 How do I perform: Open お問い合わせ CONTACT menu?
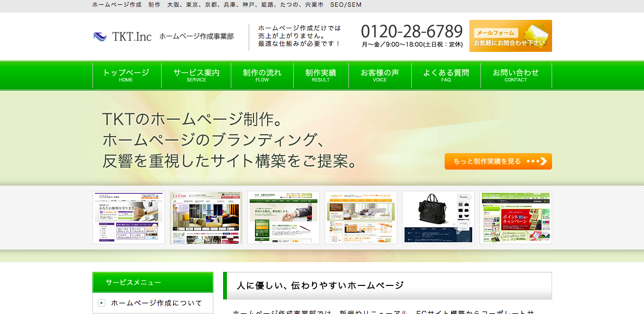tap(516, 75)
